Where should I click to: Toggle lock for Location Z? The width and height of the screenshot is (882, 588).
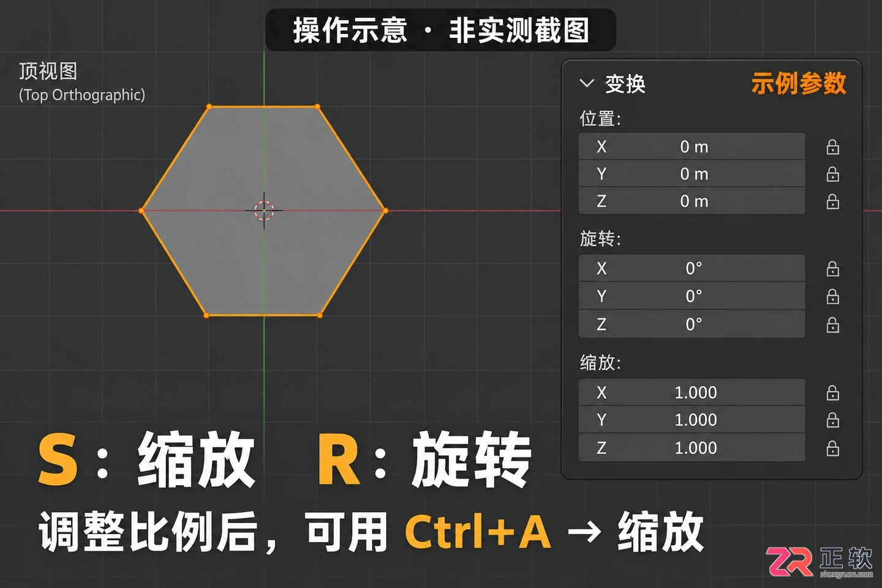click(832, 202)
